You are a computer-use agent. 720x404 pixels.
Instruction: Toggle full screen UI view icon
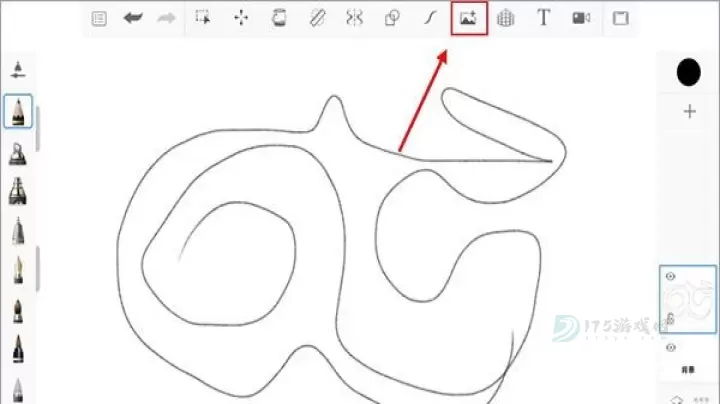click(x=620, y=18)
